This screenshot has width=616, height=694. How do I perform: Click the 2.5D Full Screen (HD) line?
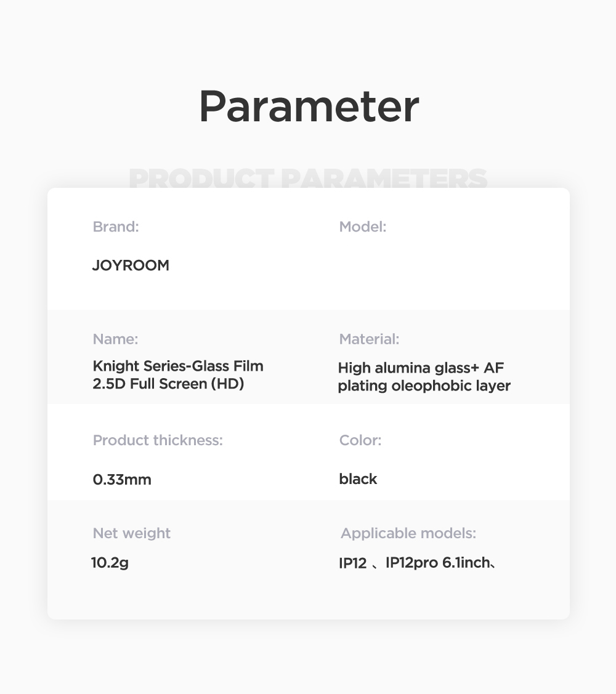168,384
